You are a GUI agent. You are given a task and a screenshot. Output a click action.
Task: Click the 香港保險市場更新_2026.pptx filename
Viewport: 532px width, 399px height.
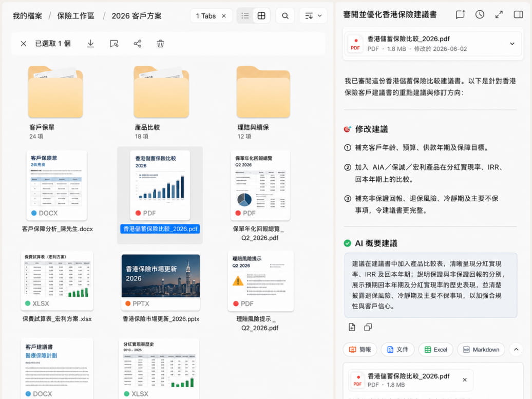coord(161,319)
